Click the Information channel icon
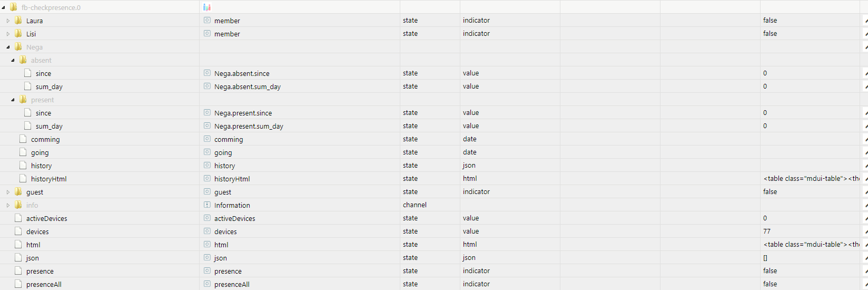 point(207,205)
